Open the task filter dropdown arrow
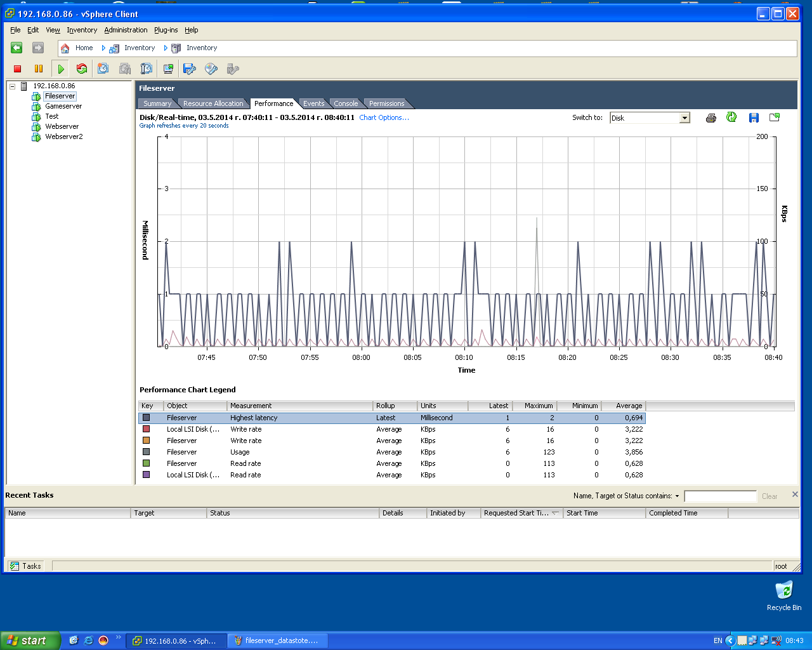 677,496
